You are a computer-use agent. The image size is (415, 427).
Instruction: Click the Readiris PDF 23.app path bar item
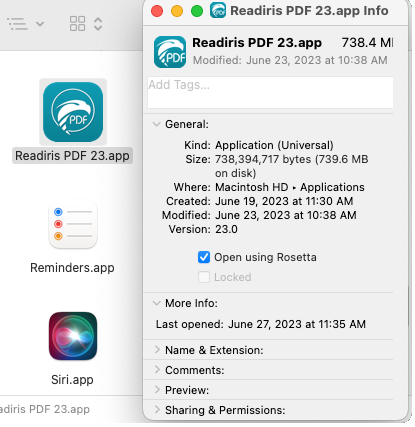tap(45, 409)
